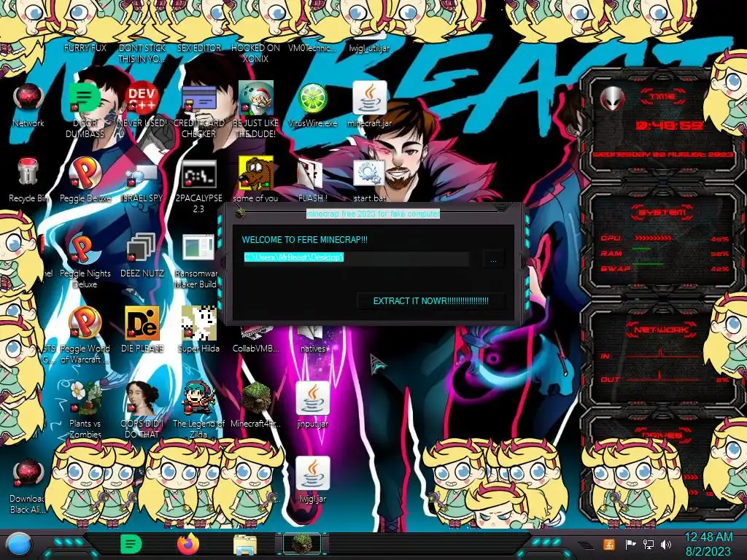This screenshot has height=560, width=747.
Task: Open the network tray icon
Action: point(649,544)
